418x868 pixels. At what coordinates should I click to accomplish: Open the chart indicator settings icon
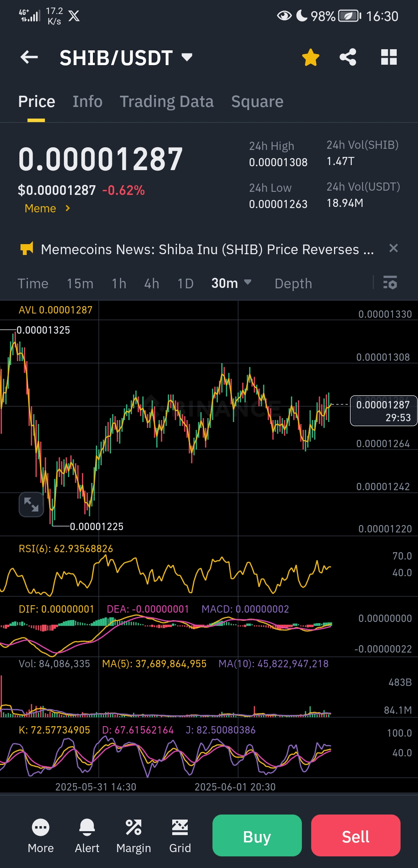click(390, 282)
